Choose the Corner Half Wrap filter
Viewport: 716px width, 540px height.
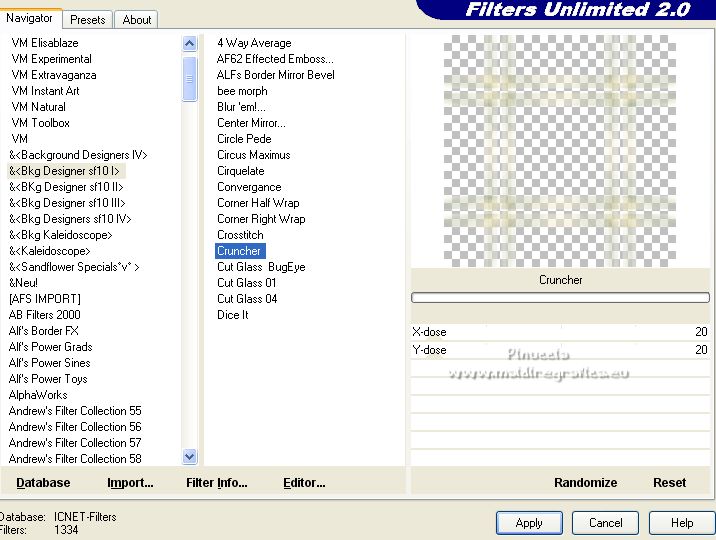(258, 203)
